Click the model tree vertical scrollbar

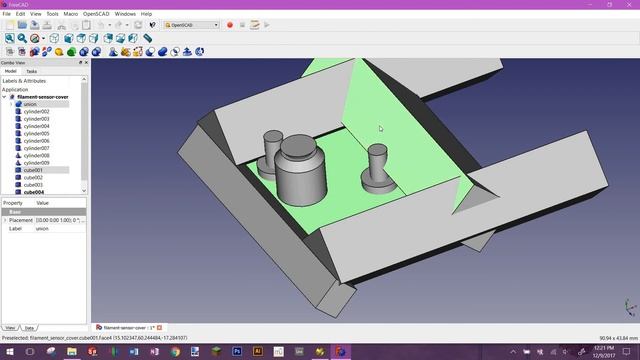84,131
